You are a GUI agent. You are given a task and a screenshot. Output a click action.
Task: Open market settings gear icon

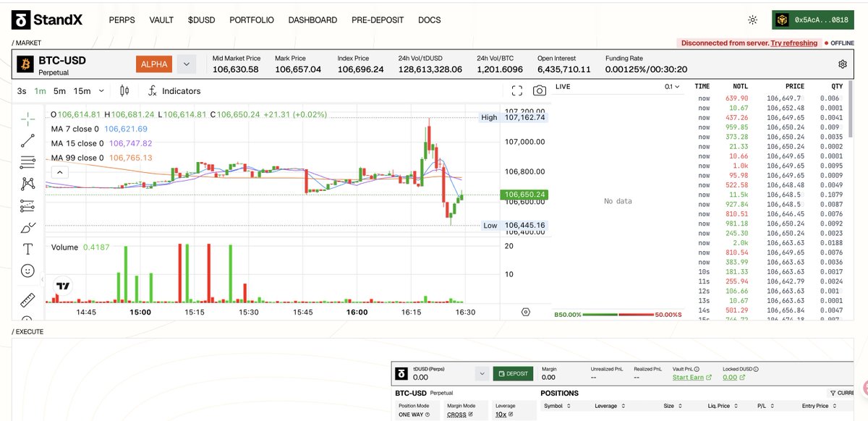tap(843, 64)
